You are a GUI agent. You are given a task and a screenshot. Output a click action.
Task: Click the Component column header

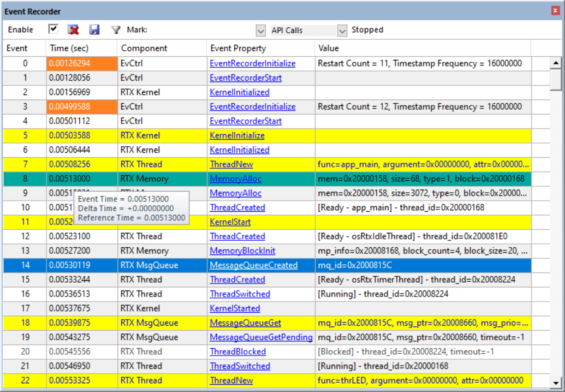click(x=144, y=48)
